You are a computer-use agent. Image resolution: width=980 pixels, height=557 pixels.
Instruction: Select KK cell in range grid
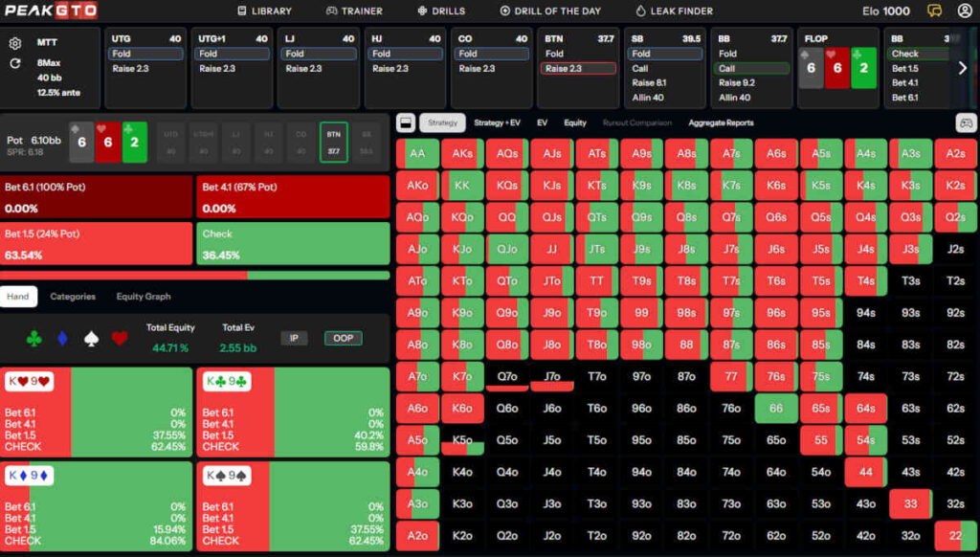pos(462,185)
